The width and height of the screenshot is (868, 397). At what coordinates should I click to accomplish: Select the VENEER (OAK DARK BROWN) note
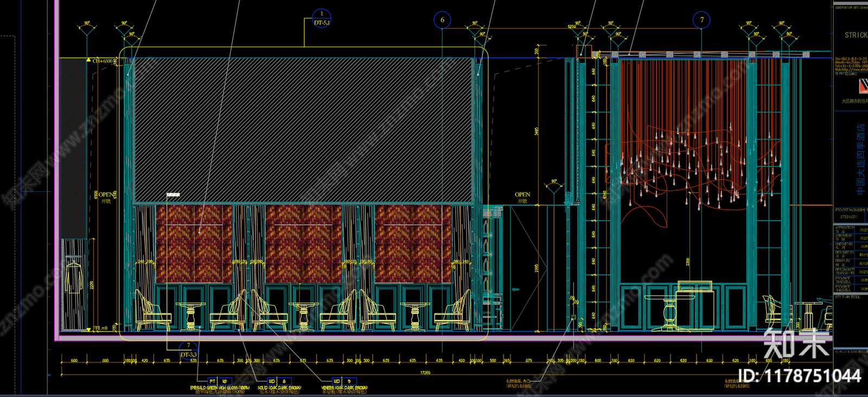click(344, 388)
